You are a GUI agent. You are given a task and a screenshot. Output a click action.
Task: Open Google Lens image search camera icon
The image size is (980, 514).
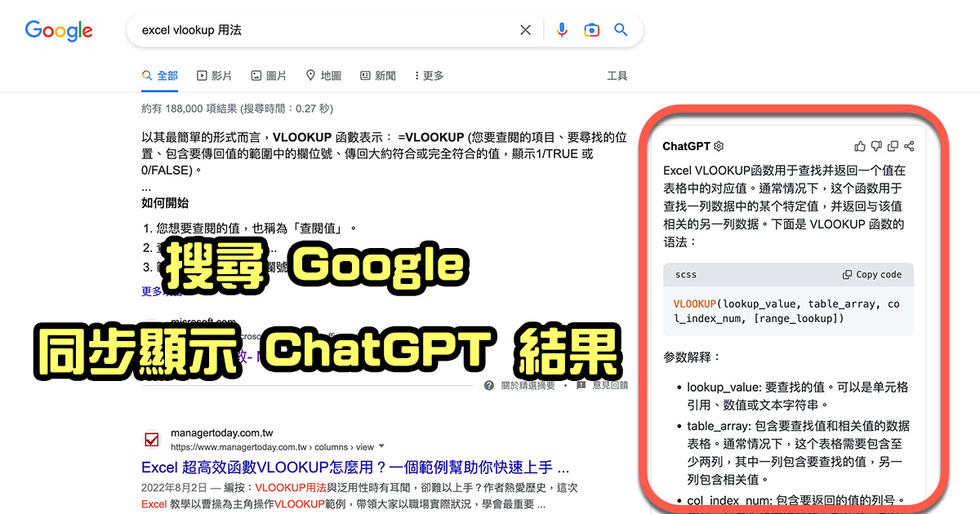(x=591, y=29)
